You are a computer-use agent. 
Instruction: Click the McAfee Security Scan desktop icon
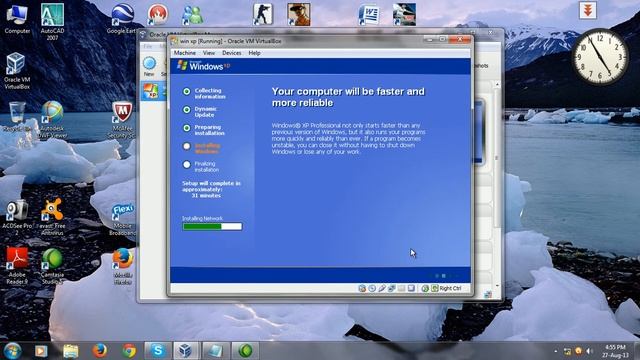pyautogui.click(x=122, y=119)
